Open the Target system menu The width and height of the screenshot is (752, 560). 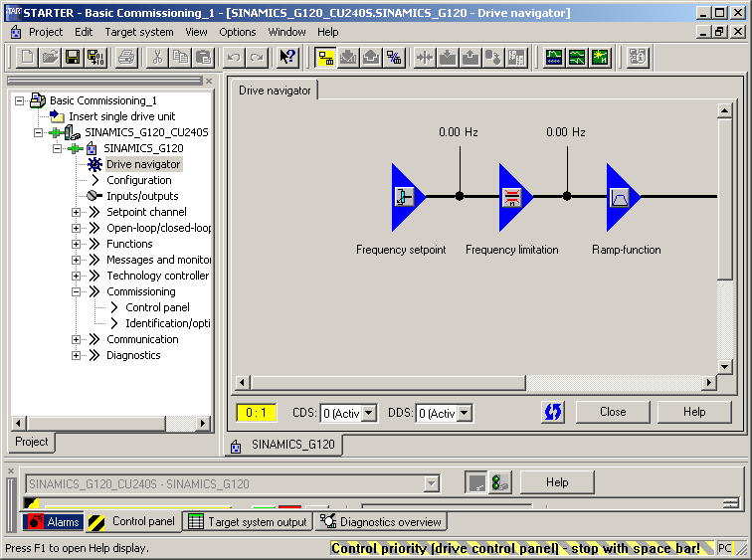(139, 32)
